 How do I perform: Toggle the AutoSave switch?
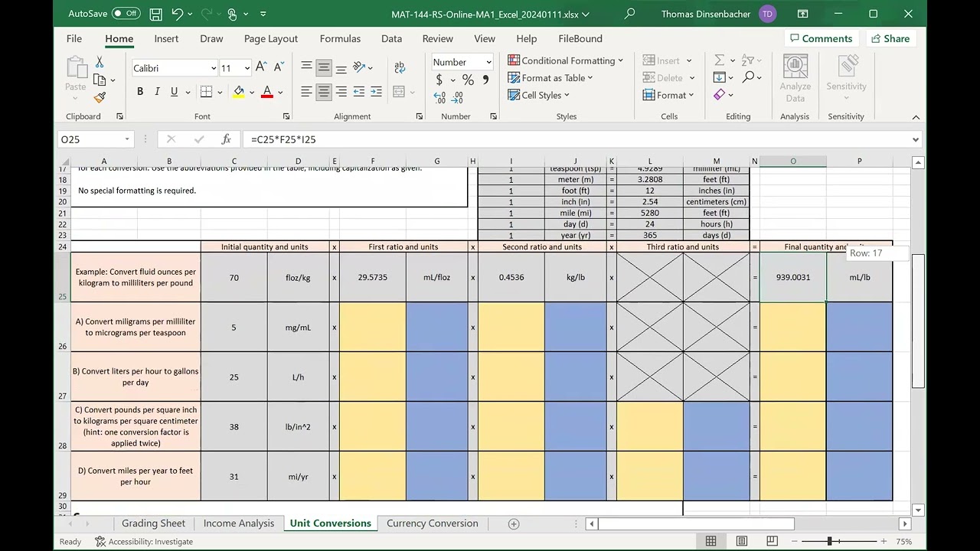tap(126, 14)
